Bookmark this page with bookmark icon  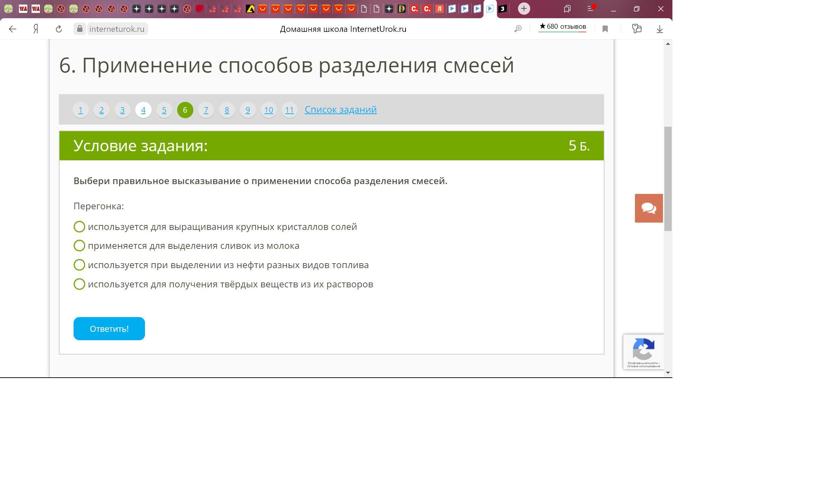605,29
